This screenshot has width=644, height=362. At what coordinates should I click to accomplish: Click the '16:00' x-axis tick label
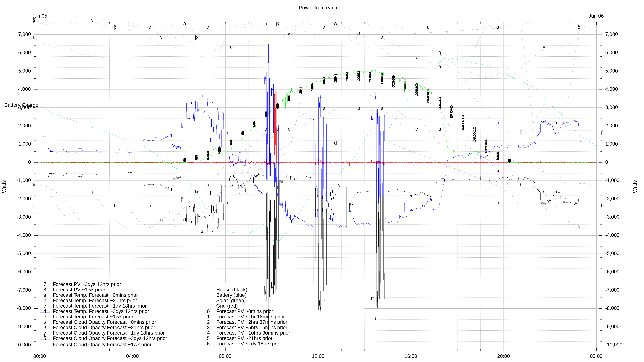411,356
